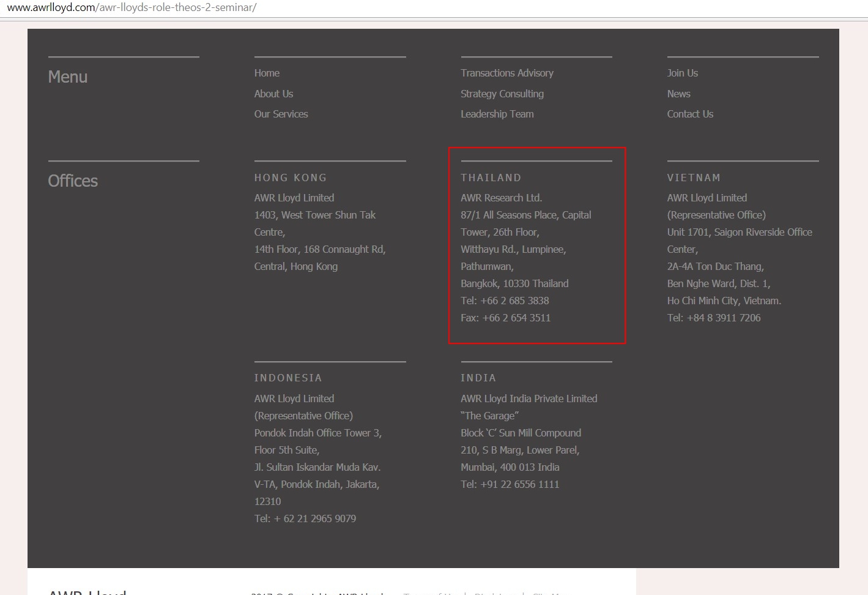
Task: Click India telephone number +91 22 6556 1111
Action: coord(519,484)
